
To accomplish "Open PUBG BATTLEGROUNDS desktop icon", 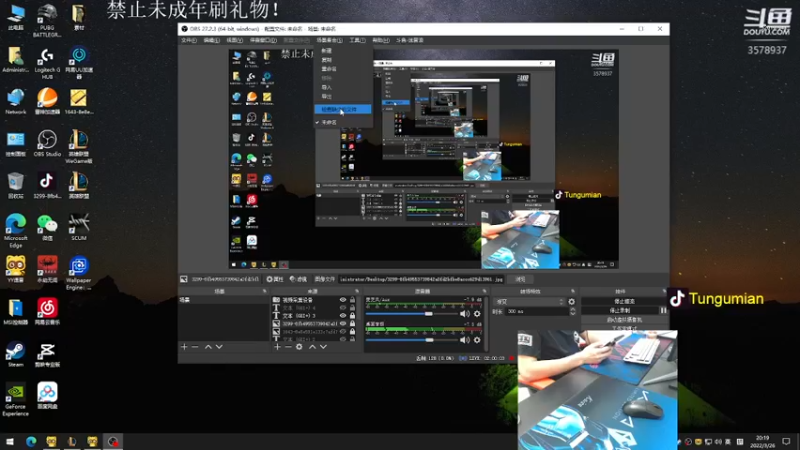I will click(47, 20).
